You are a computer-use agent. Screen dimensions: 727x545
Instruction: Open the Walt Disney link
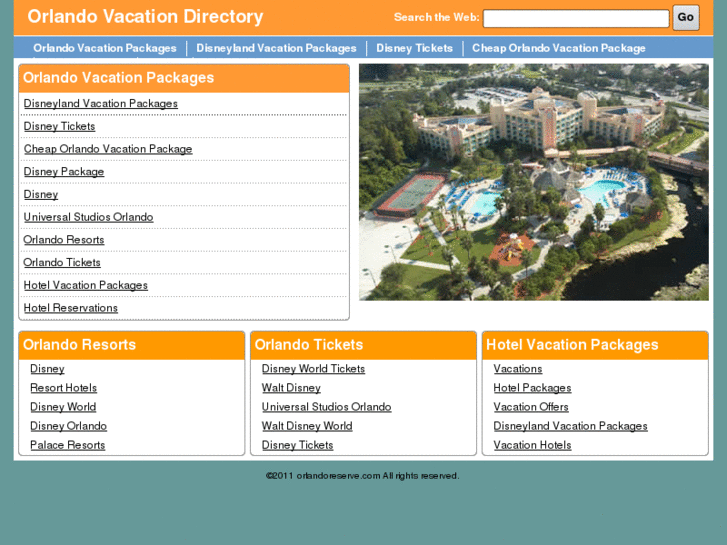tap(291, 388)
